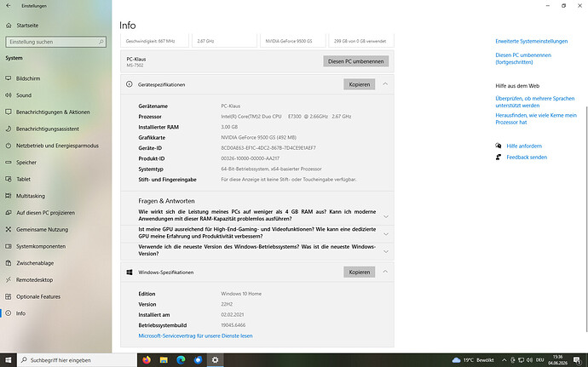Viewport: 588px width, 367px height.
Task: Click the magnifier in the settings search box
Action: [101, 42]
